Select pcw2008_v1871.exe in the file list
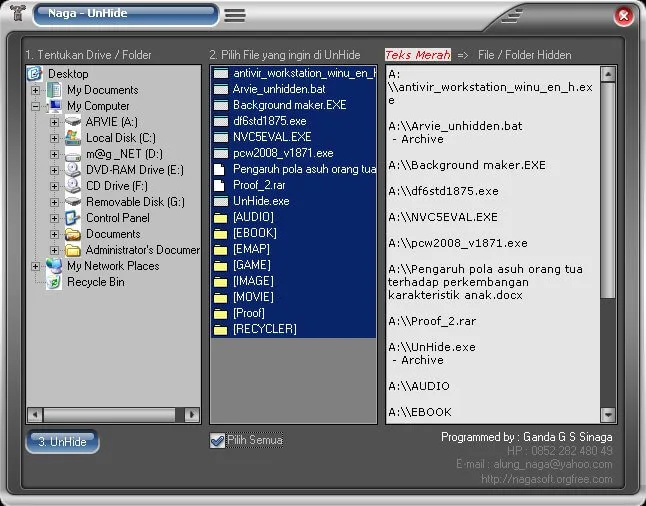The width and height of the screenshot is (646, 506). point(293,153)
